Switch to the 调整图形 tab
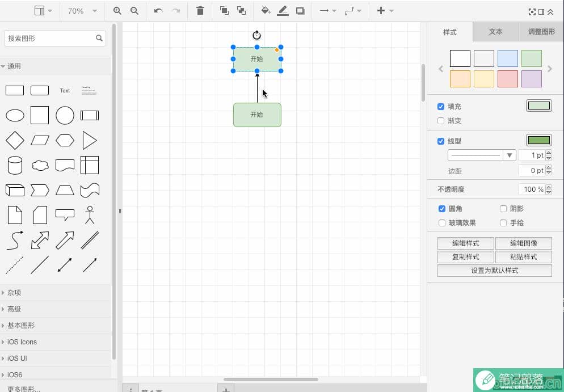The height and width of the screenshot is (392, 564). click(541, 32)
